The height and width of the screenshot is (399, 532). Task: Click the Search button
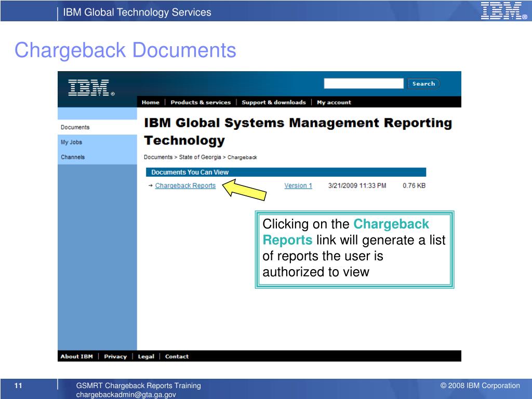(x=423, y=84)
